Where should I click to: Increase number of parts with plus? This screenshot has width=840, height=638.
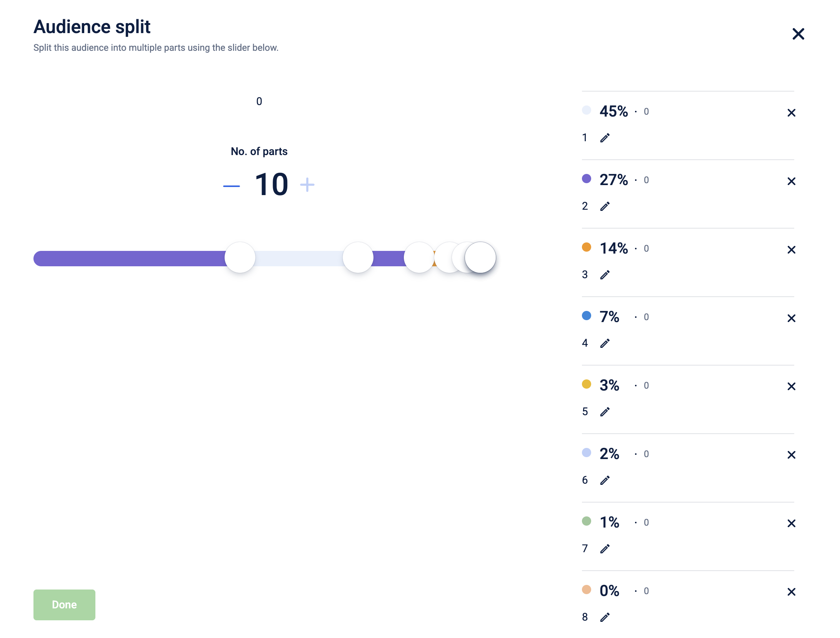point(307,185)
